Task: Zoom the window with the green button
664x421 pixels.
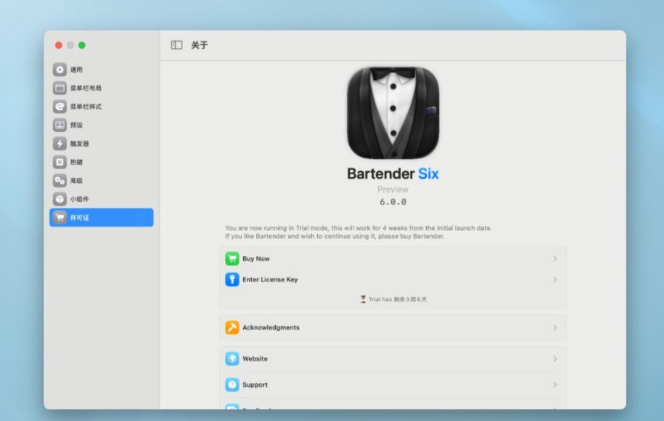Action: (x=82, y=45)
